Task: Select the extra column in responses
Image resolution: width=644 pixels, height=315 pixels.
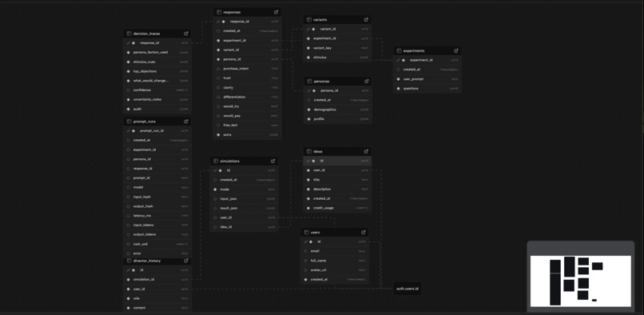Action: [247, 134]
